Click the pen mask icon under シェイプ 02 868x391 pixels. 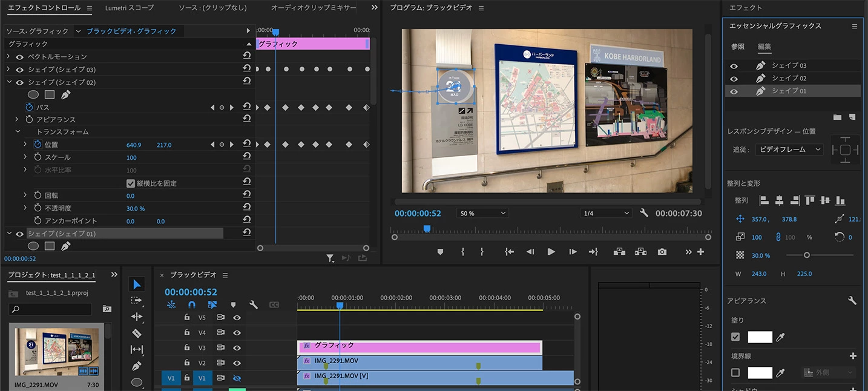click(x=66, y=94)
